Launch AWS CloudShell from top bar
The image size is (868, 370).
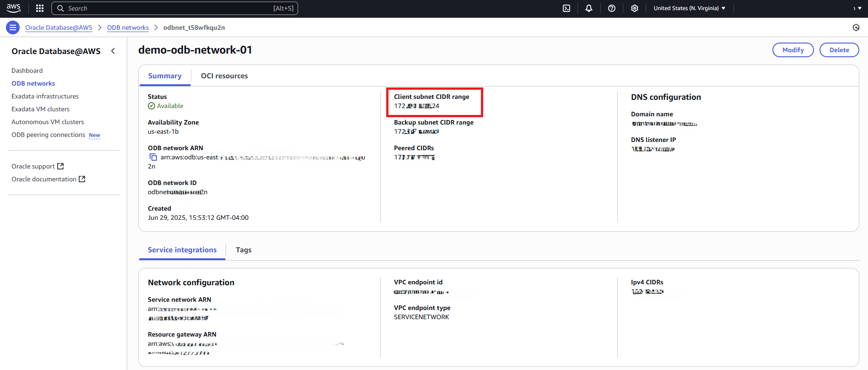point(566,8)
